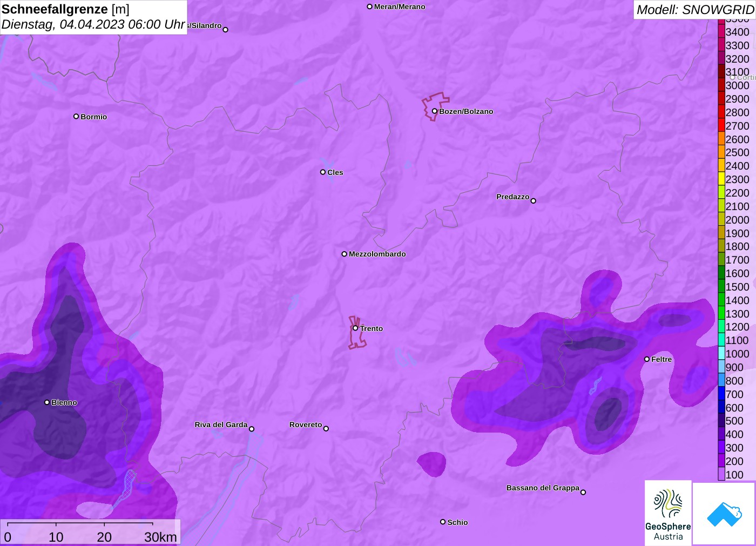Click the Mezzolombardo label text
The image size is (756, 546).
(377, 254)
